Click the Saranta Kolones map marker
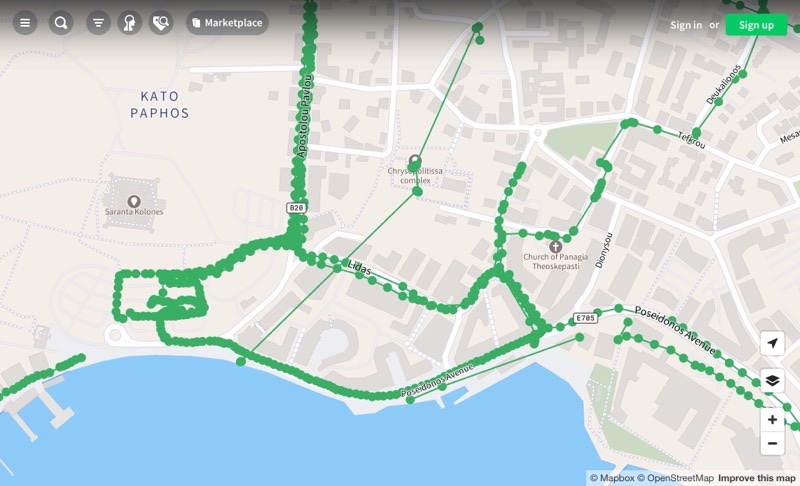Image resolution: width=800 pixels, height=486 pixels. click(134, 201)
